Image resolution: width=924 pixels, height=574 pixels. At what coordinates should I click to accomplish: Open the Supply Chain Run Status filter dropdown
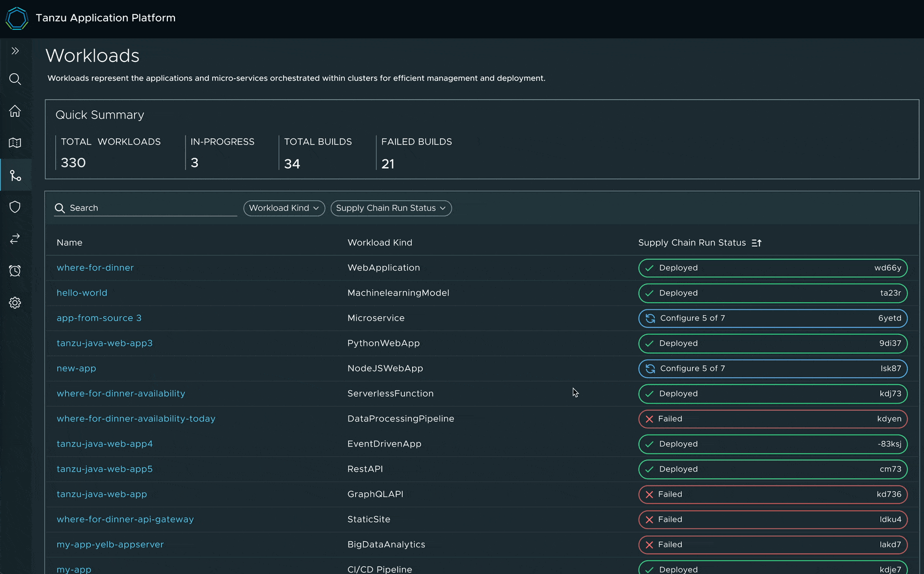391,208
